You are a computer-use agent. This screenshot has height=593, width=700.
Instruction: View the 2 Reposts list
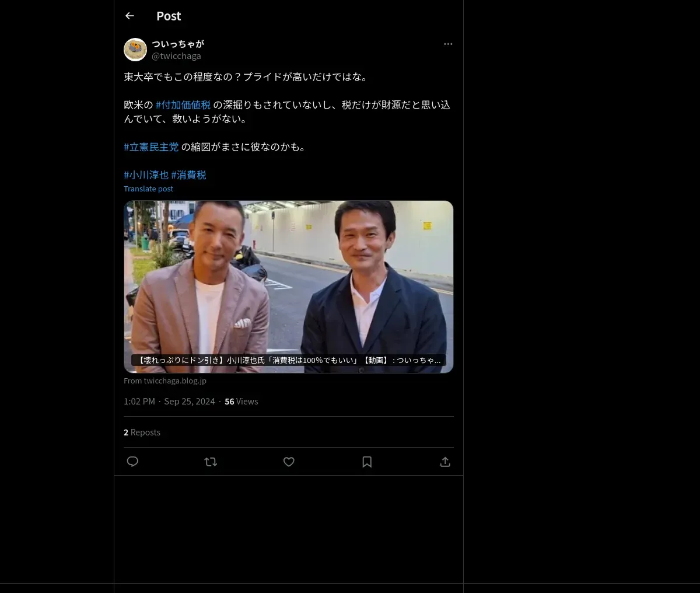coord(142,432)
